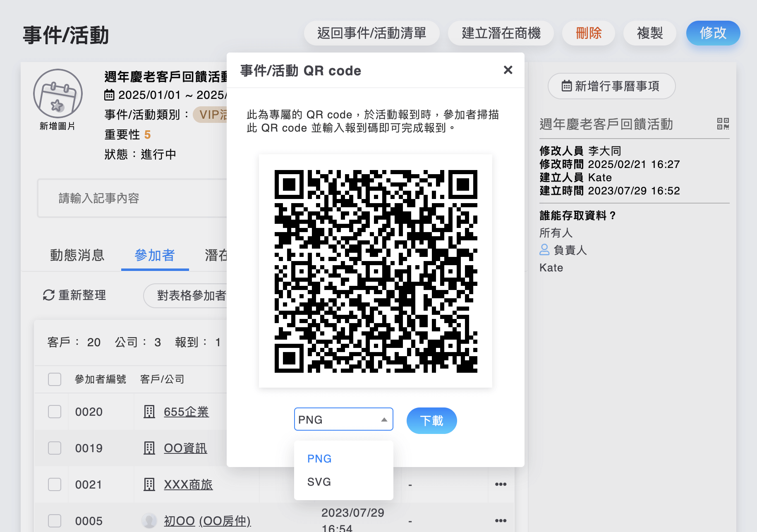Toggle the select-all participants checkbox
The image size is (757, 532).
55,379
